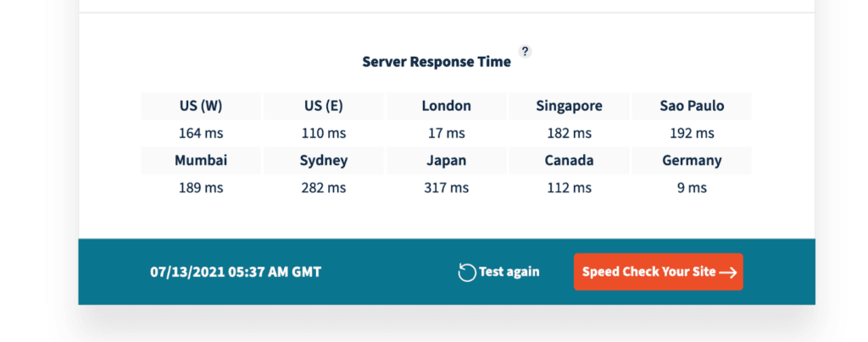Click the 189 ms value under Mumbai
The height and width of the screenshot is (342, 868).
201,188
